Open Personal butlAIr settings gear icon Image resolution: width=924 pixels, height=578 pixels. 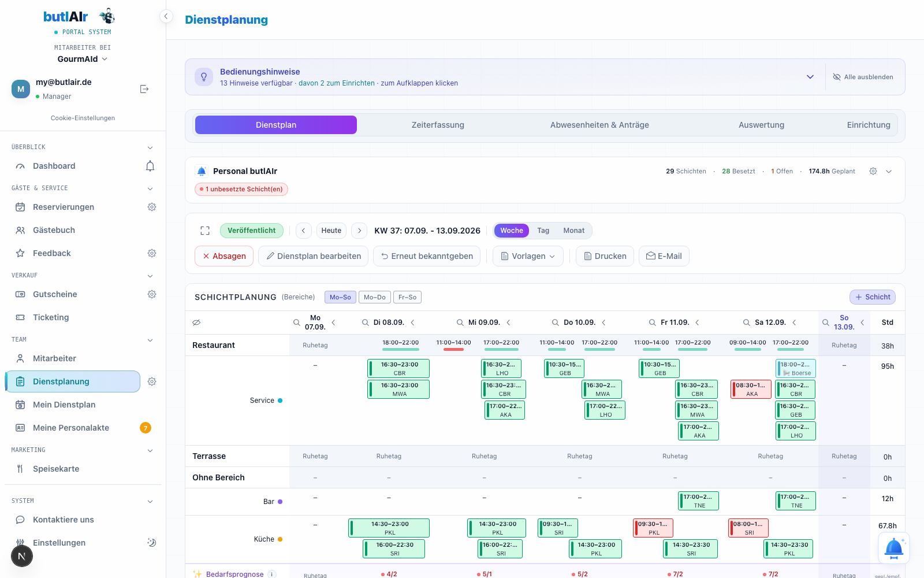873,171
